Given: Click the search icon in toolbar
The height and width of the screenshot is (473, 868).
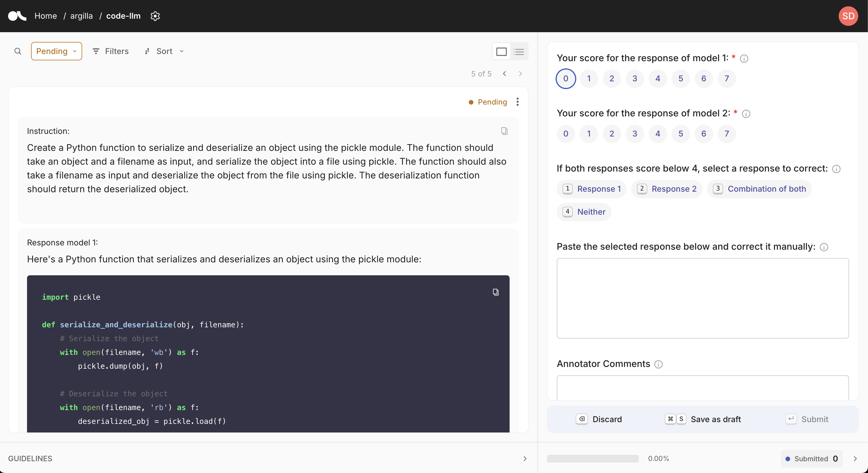Looking at the screenshot, I should tap(17, 51).
